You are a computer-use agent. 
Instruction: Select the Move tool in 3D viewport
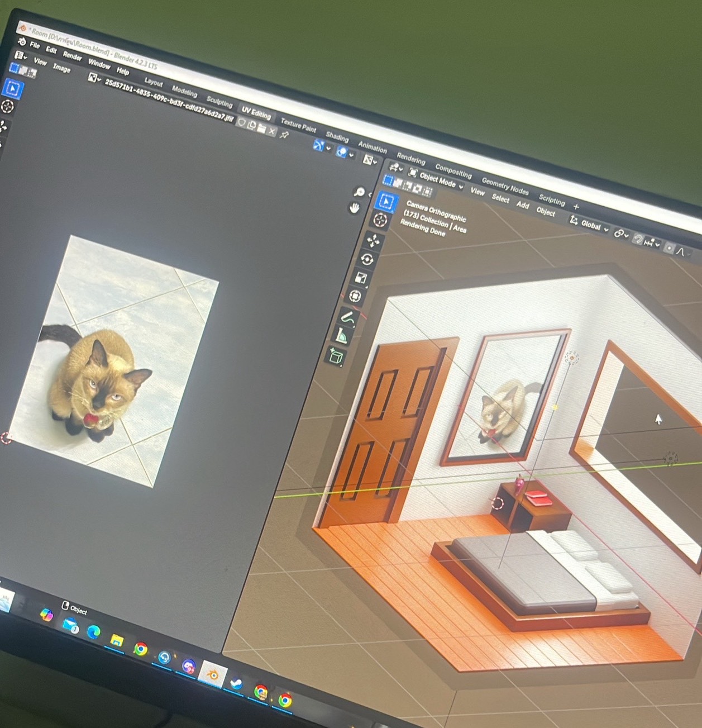coord(373,241)
